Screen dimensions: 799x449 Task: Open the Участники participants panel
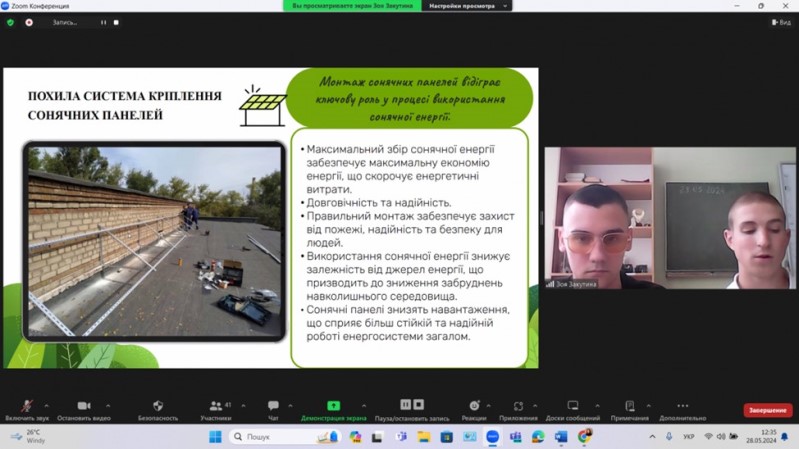point(216,406)
